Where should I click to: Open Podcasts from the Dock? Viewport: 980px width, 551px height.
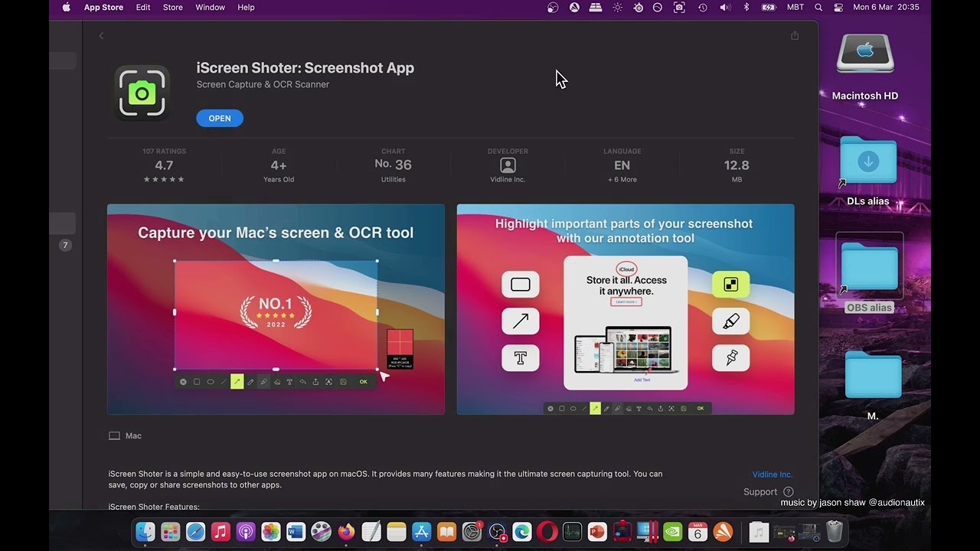[x=246, y=531]
